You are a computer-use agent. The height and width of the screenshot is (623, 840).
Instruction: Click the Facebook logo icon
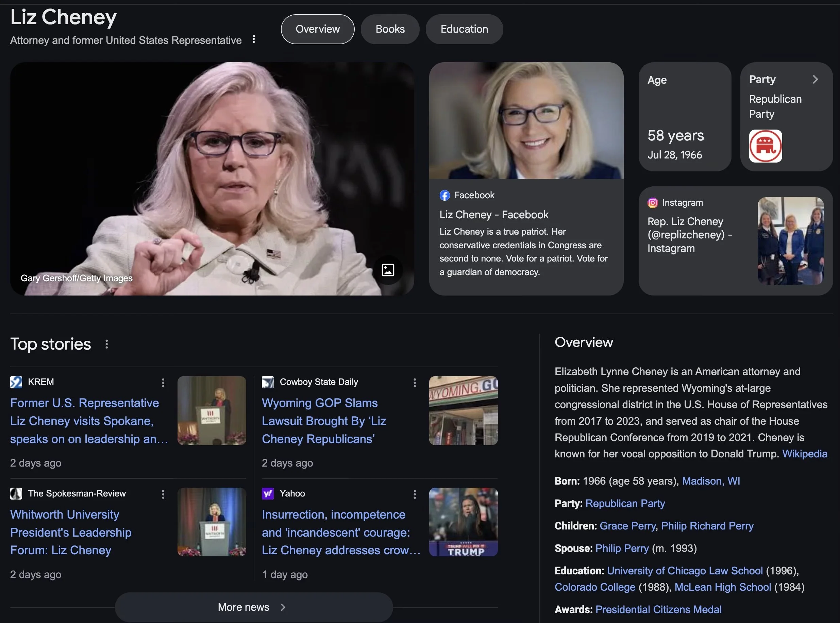445,195
